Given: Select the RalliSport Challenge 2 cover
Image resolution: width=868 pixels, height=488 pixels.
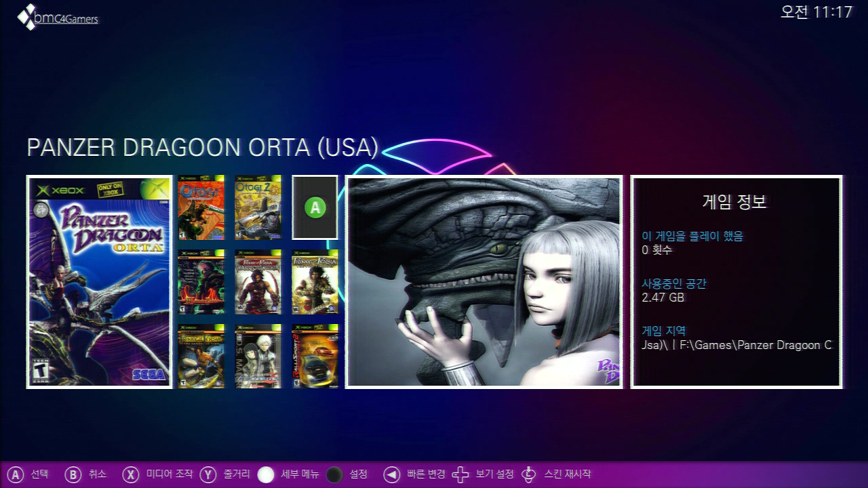Looking at the screenshot, I should [x=315, y=357].
